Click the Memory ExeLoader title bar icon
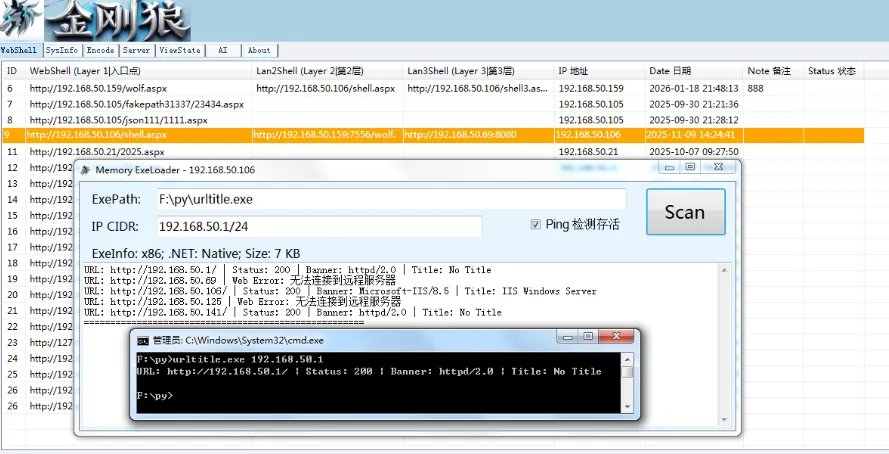This screenshot has width=889, height=454. pos(85,169)
